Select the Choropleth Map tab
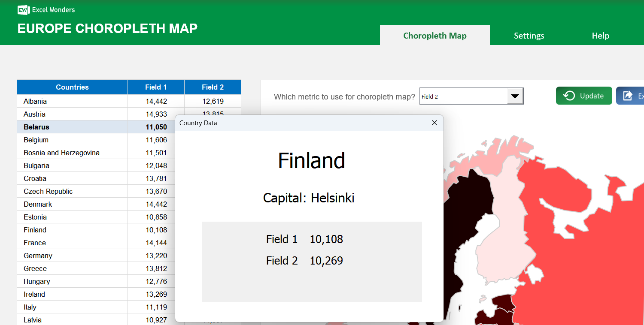 pyautogui.click(x=434, y=36)
